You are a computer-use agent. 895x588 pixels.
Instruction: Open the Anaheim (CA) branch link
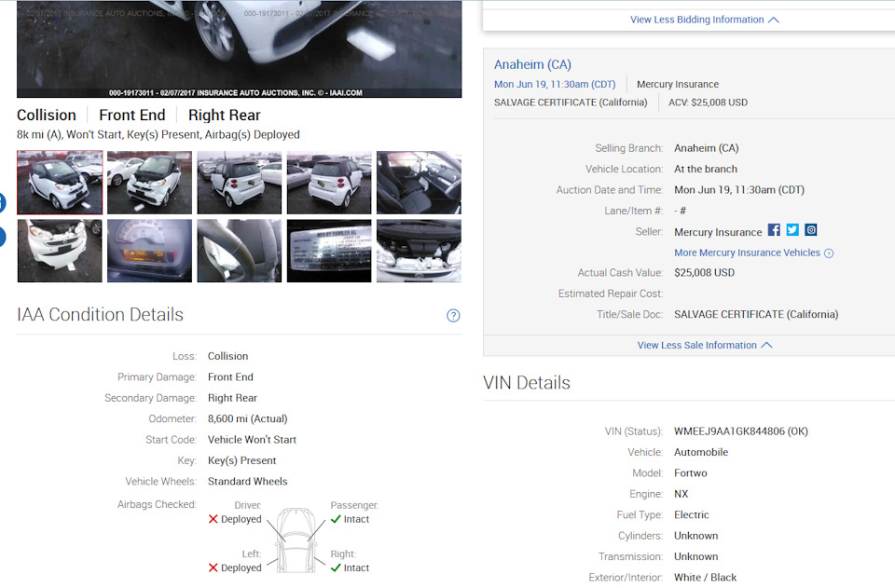point(532,64)
